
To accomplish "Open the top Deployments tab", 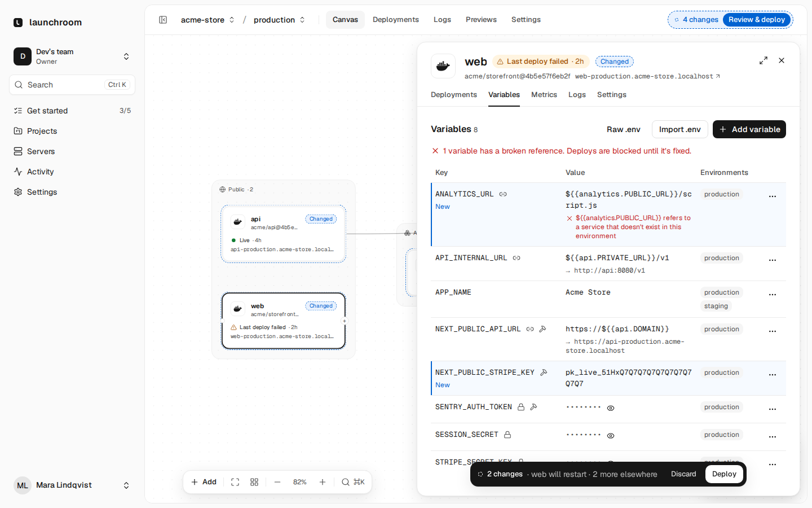I will click(396, 20).
